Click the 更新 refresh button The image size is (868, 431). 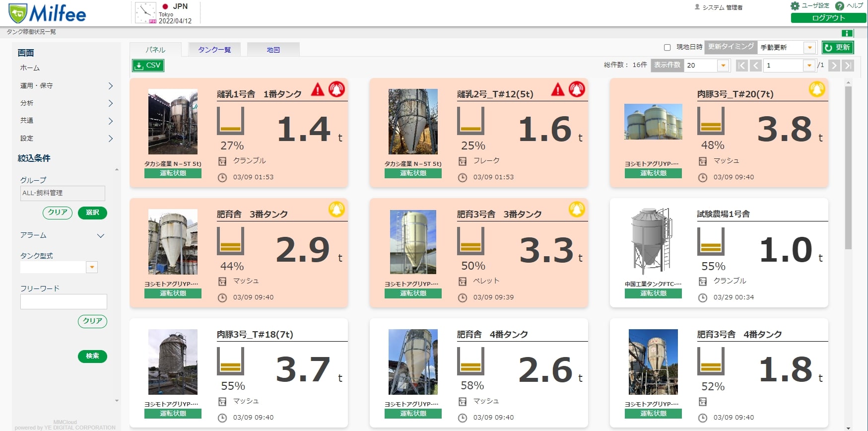click(838, 48)
